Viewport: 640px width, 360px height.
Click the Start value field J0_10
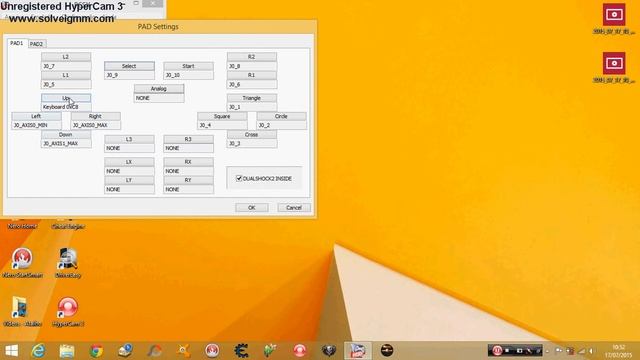188,75
